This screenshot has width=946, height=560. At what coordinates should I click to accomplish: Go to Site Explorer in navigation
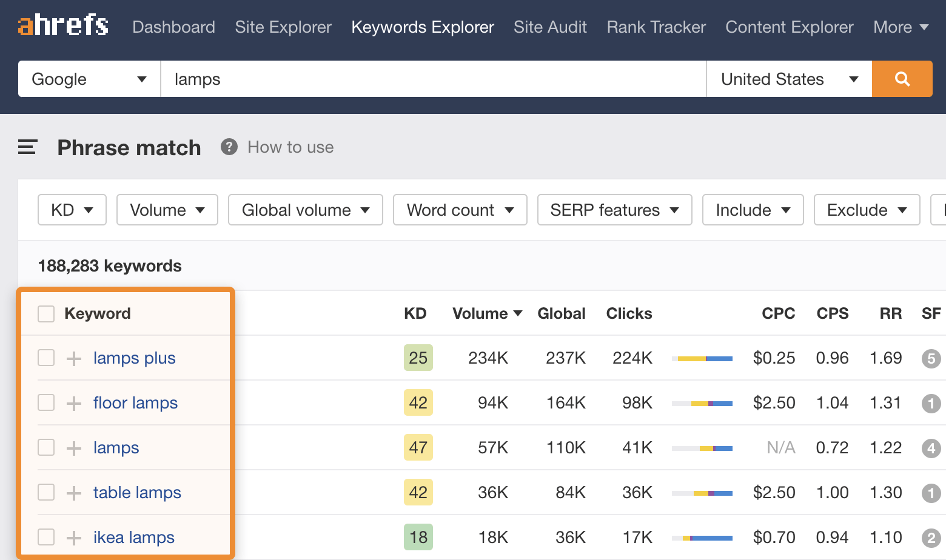point(283,27)
